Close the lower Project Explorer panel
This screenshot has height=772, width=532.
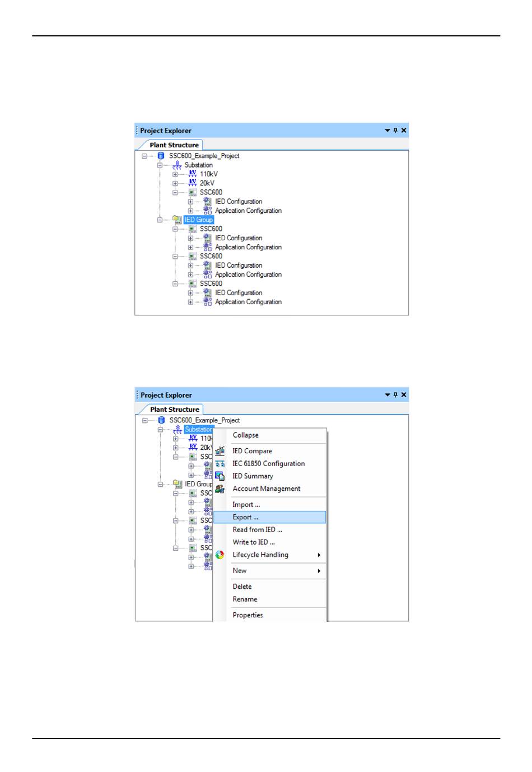click(404, 395)
